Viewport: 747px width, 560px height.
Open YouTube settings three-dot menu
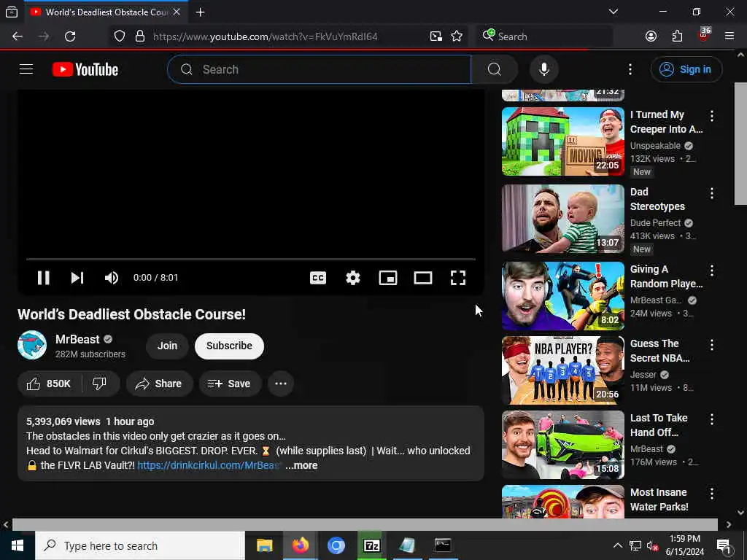(x=630, y=69)
